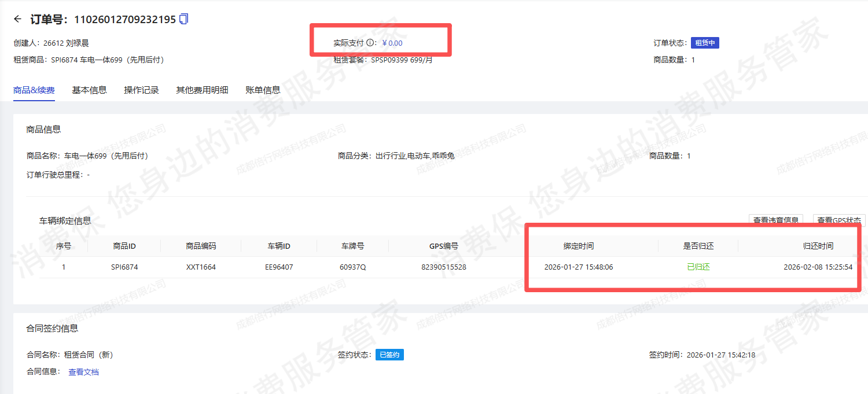
Task: Open the 查看文档 contract link
Action: tap(83, 372)
